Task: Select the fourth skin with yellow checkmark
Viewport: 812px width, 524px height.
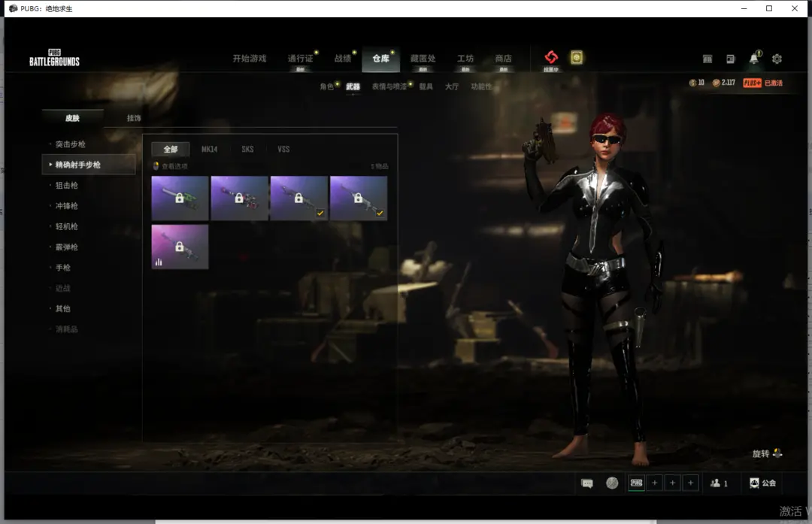Action: 359,198
